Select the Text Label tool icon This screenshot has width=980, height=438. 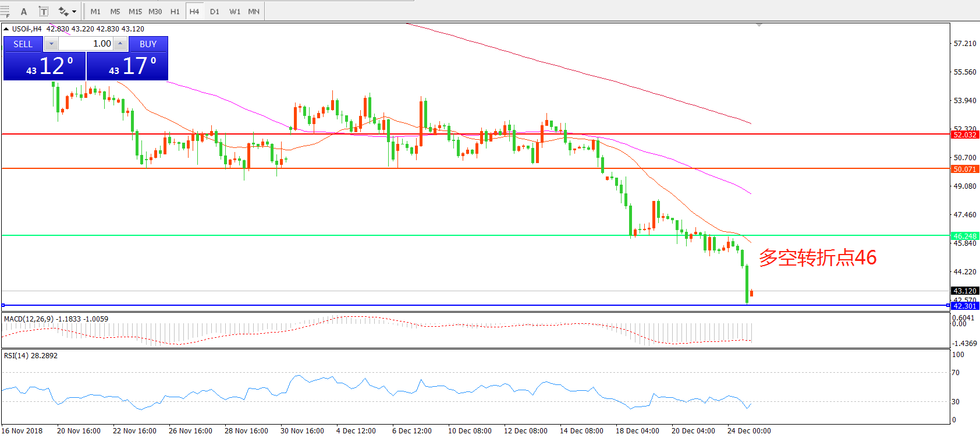(44, 11)
